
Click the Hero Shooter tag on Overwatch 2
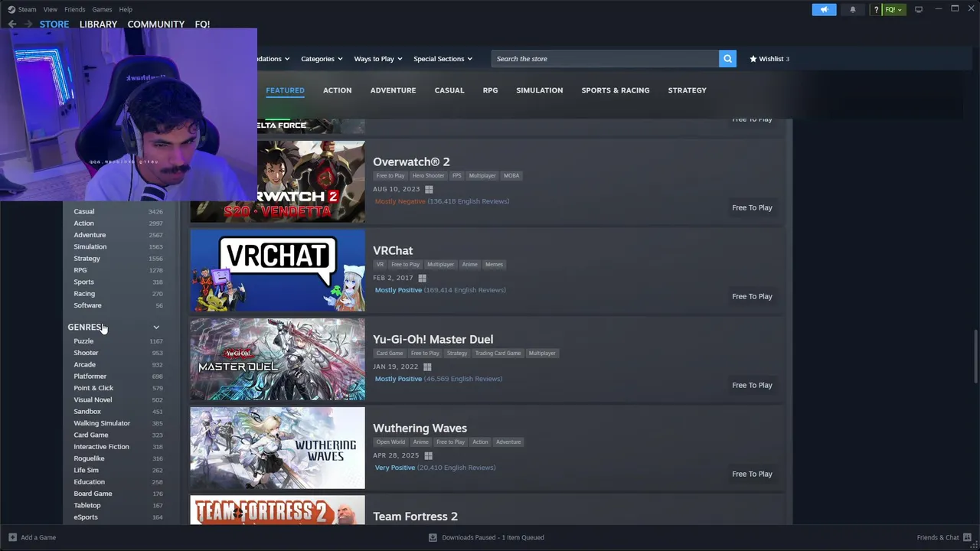428,176
